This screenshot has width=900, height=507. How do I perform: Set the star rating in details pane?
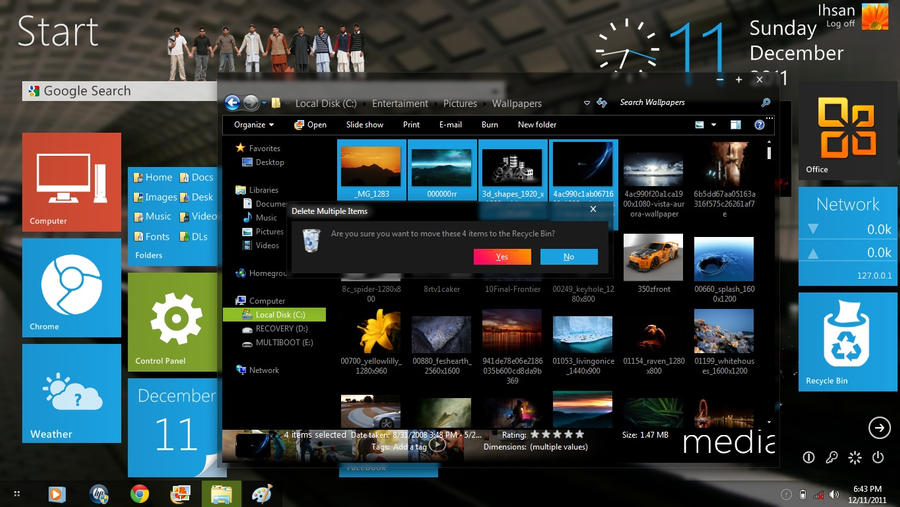pos(557,435)
